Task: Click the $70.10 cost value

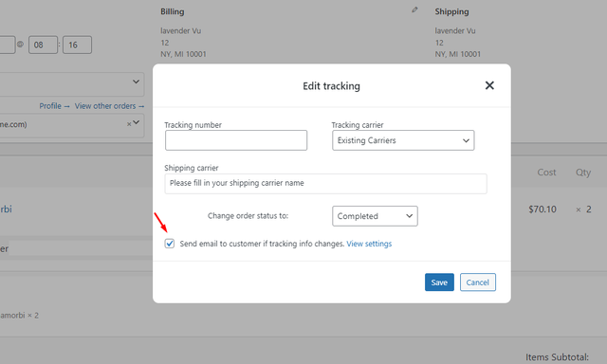Action: click(543, 209)
